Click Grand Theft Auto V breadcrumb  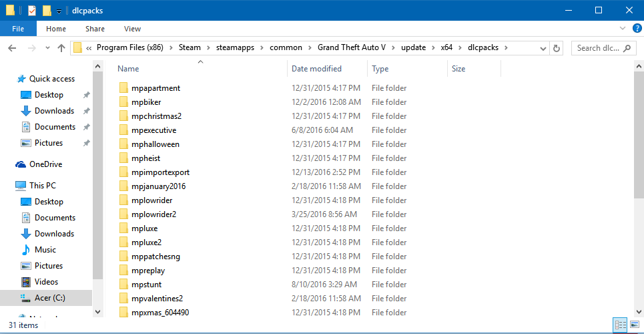pos(352,47)
